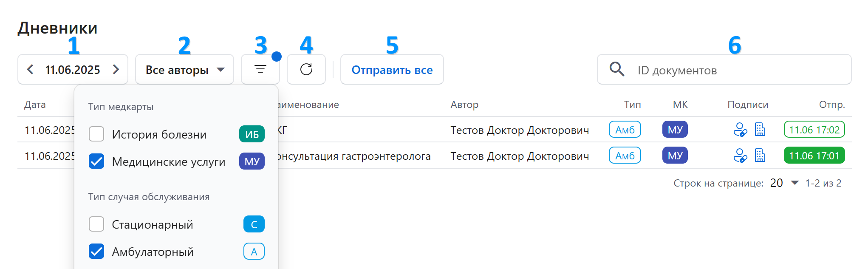The image size is (868, 269).
Task: Click the green 11.06 17:01 status badge
Action: (814, 156)
